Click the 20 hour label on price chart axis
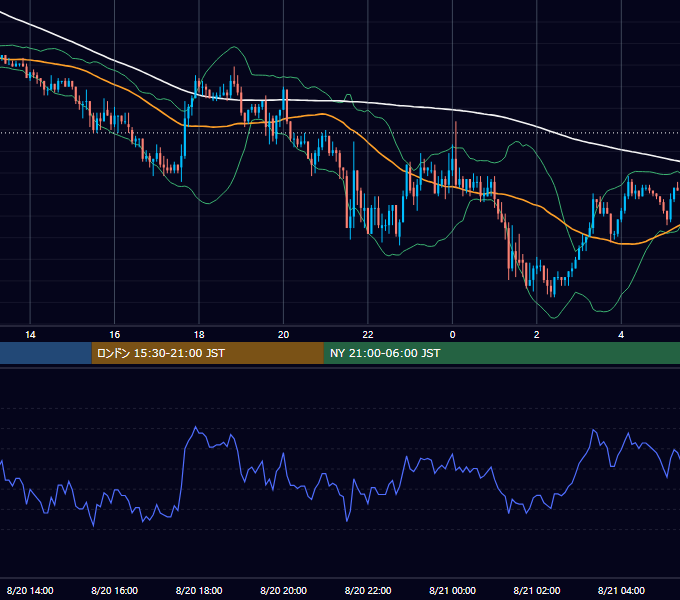This screenshot has width=680, height=600. pyautogui.click(x=283, y=335)
